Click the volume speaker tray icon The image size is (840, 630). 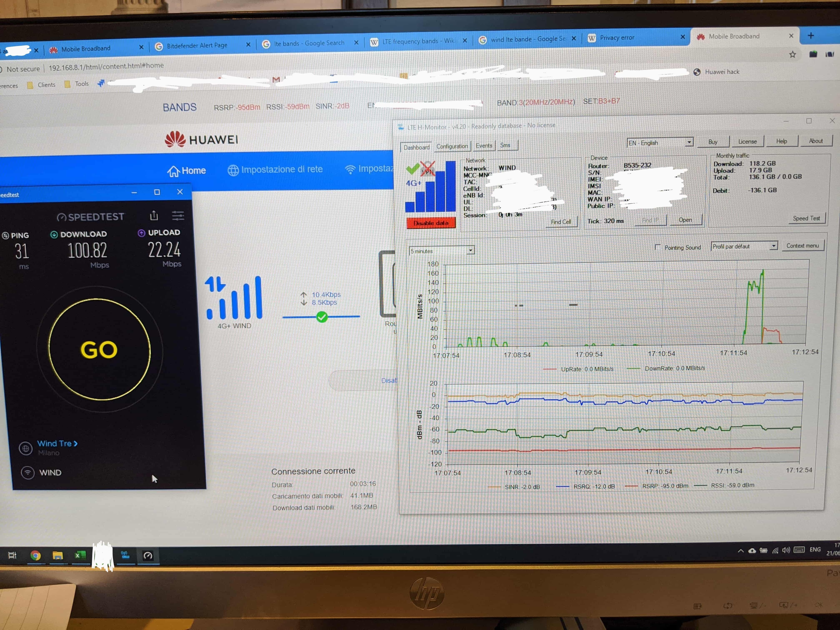click(x=786, y=550)
